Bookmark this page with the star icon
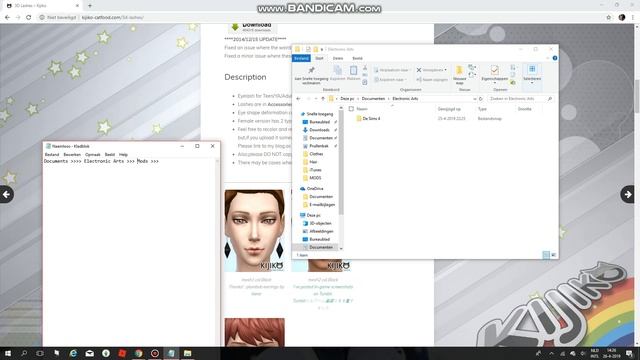 pyautogui.click(x=609, y=18)
